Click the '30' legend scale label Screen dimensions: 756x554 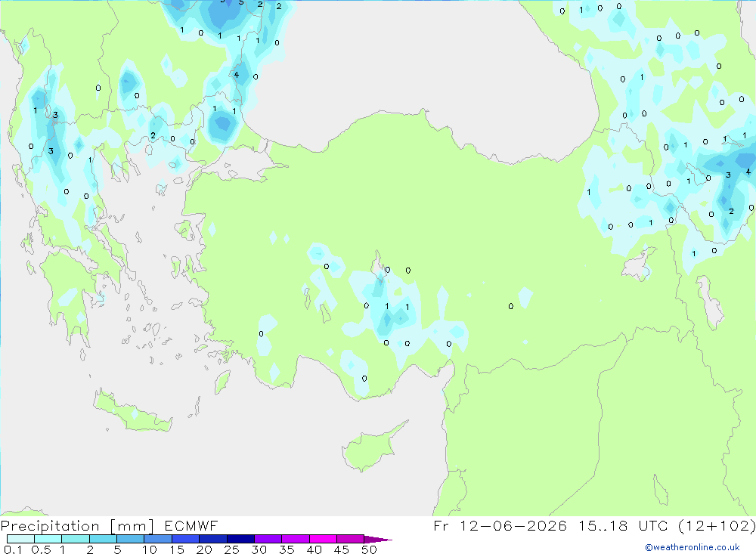(259, 549)
